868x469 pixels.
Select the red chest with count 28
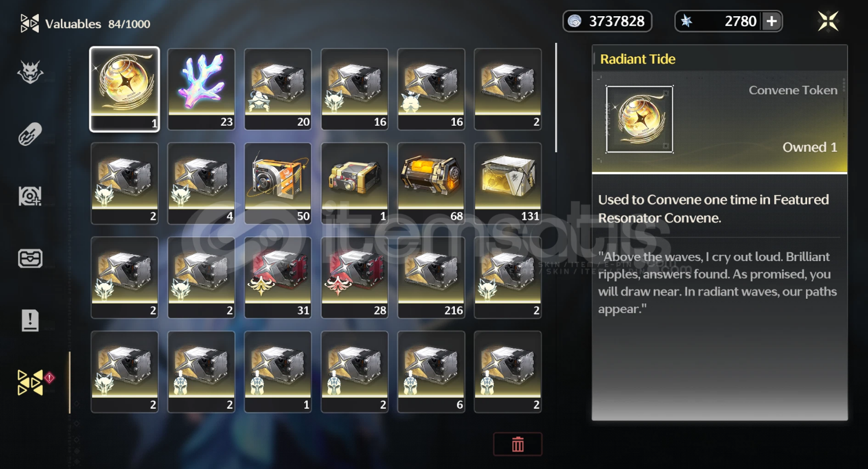tap(355, 277)
